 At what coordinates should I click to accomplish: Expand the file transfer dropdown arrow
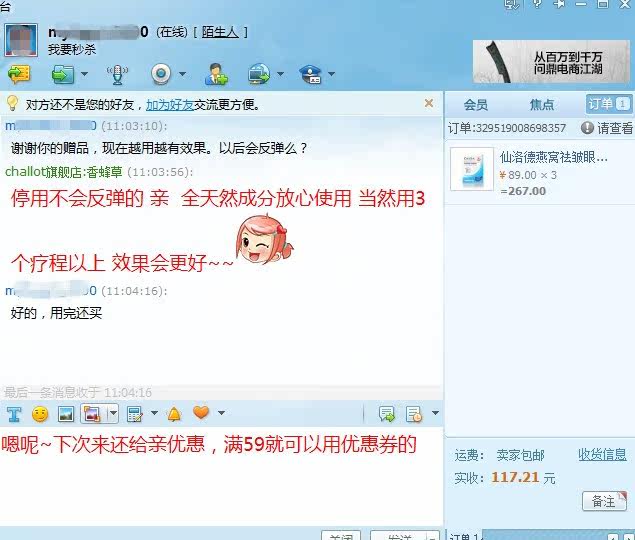point(84,74)
